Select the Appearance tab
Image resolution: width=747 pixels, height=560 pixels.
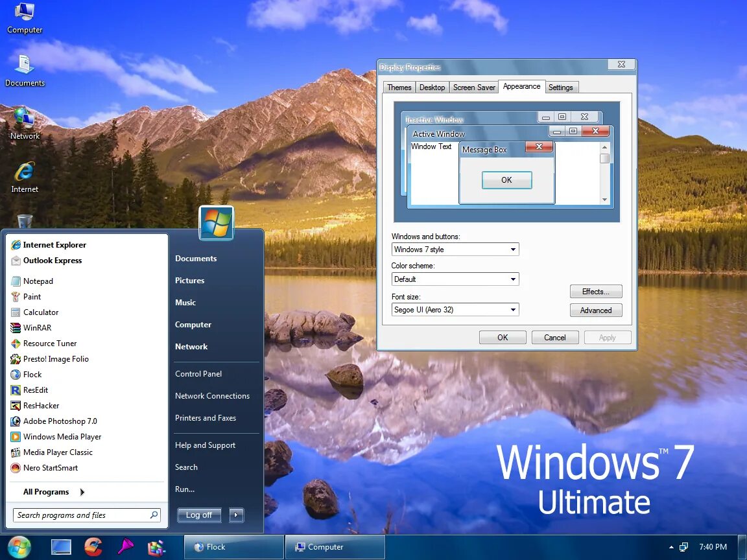pos(521,86)
